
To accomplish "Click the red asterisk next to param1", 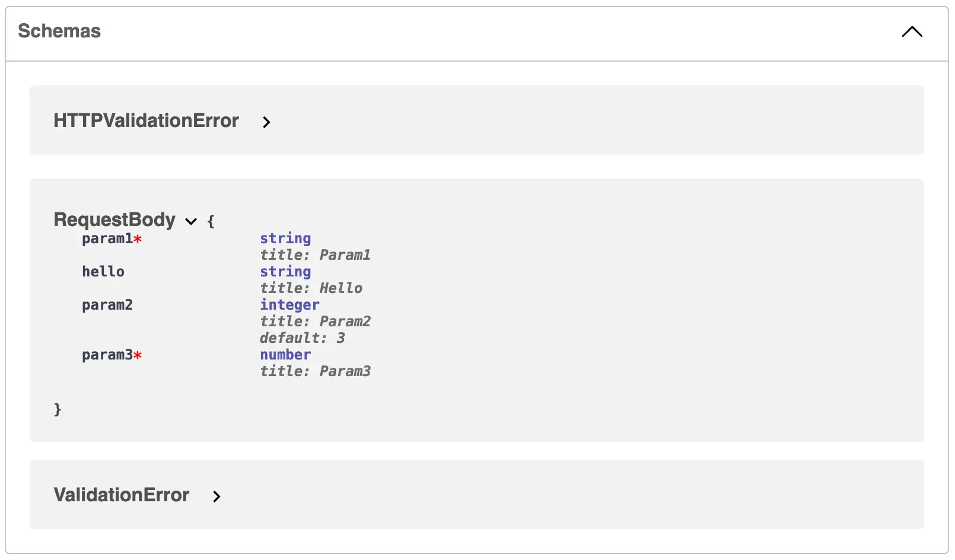I will 138,240.
